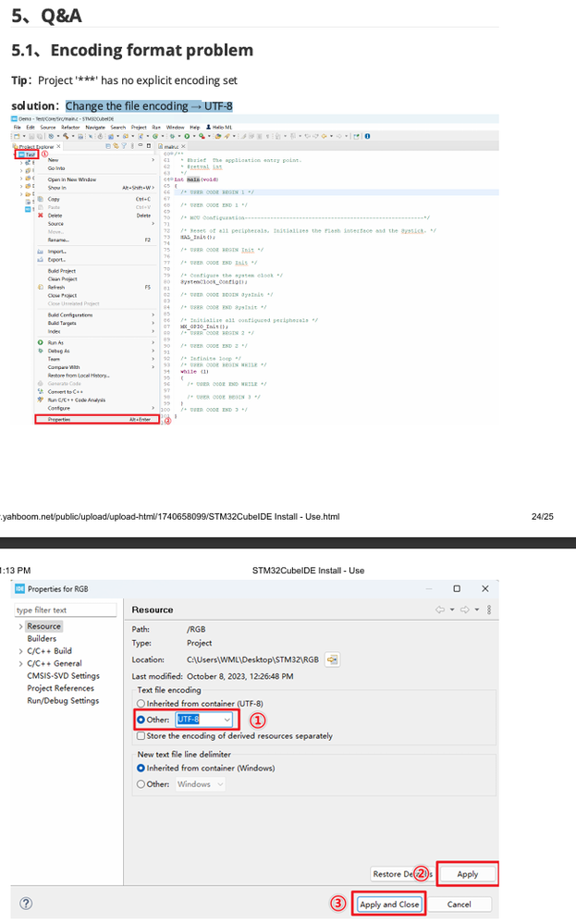The width and height of the screenshot is (576, 924).
Task: Click the Forward arrow in Resource header
Action: point(465,610)
